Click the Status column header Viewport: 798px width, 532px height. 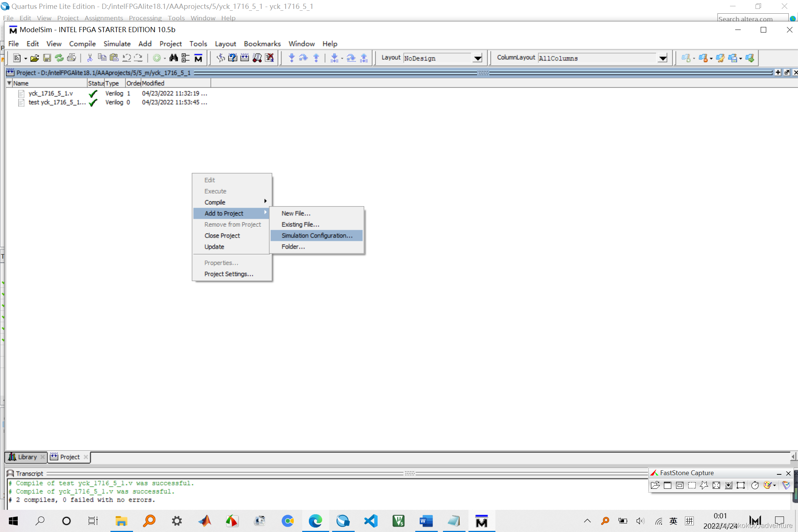(x=96, y=83)
